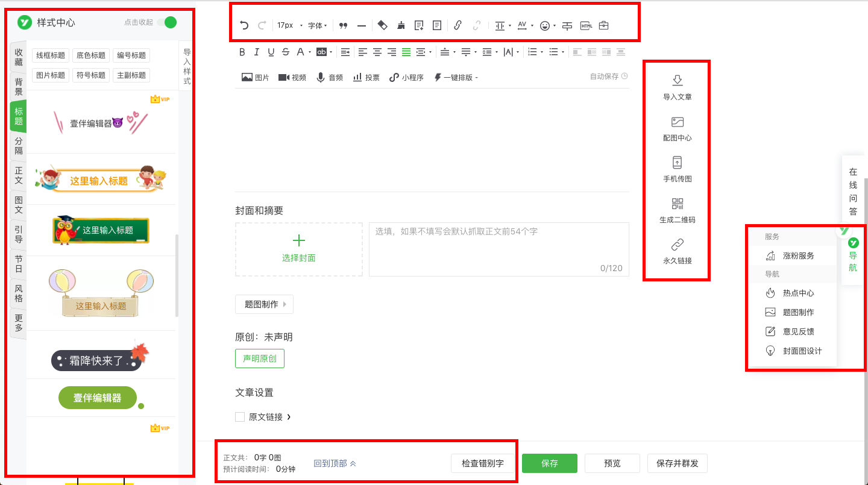Insert a mini program (小程序)

(x=406, y=77)
